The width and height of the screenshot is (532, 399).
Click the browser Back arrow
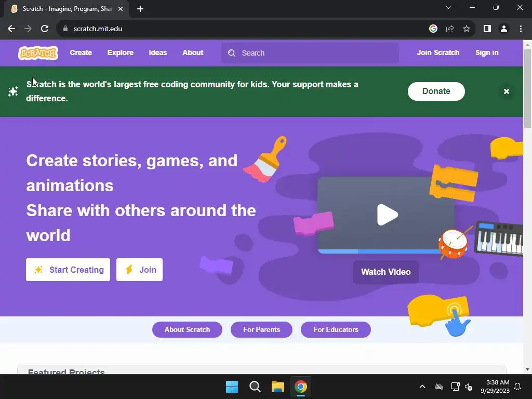(11, 29)
